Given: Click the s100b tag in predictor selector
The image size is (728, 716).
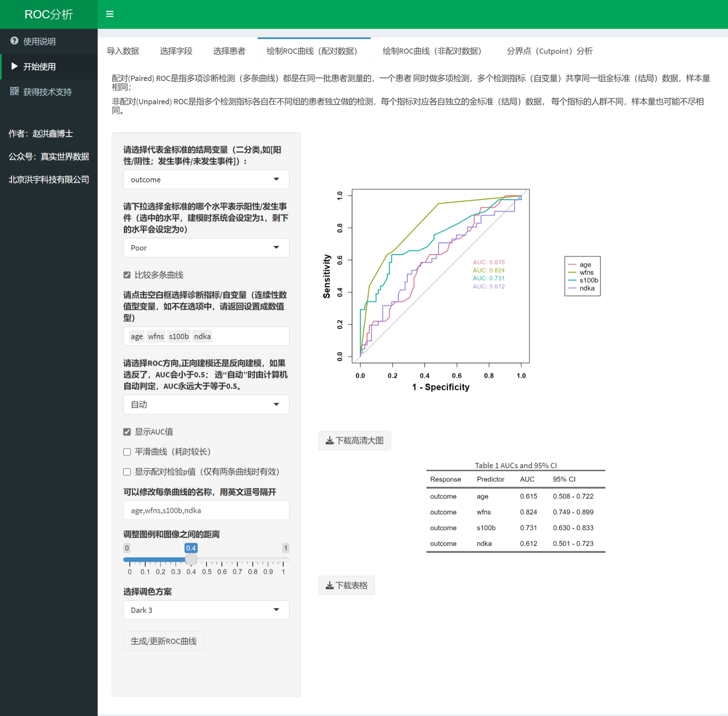Looking at the screenshot, I should [179, 336].
